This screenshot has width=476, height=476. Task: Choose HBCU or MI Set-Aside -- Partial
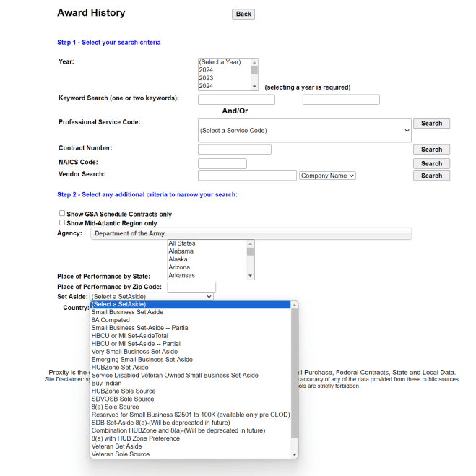click(x=191, y=344)
